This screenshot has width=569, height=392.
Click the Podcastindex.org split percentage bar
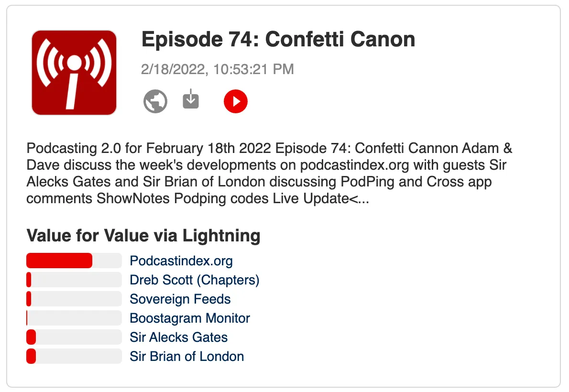coord(74,261)
